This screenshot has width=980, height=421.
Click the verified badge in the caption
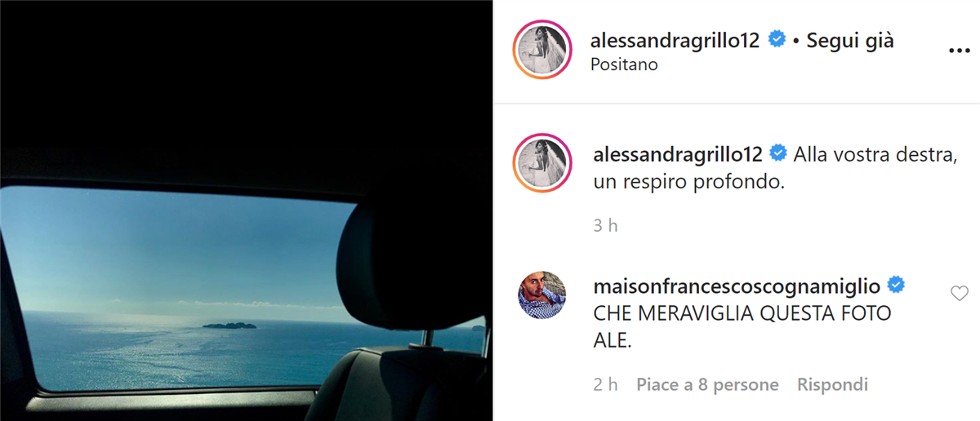pos(776,153)
